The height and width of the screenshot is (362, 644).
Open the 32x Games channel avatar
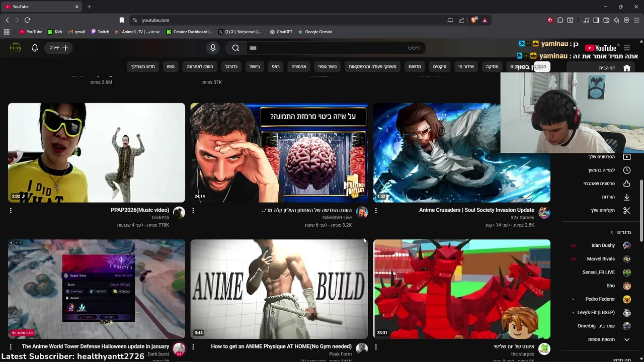(544, 212)
